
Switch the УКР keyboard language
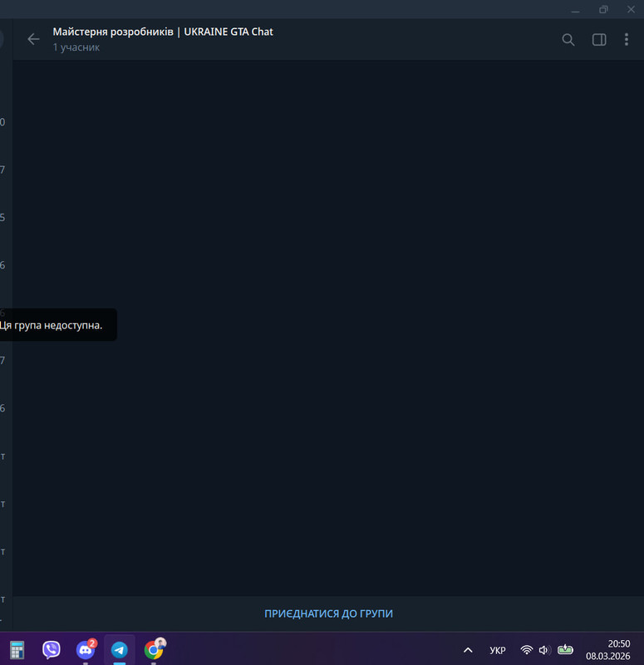click(498, 650)
